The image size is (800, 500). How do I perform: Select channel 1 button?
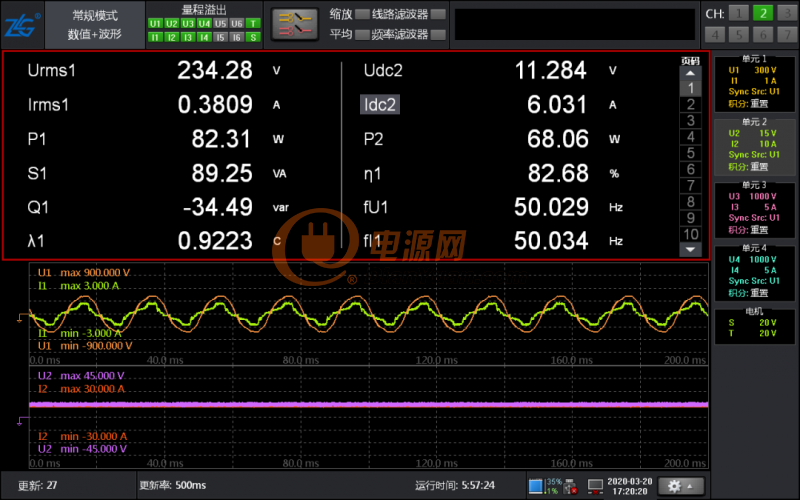(x=738, y=13)
